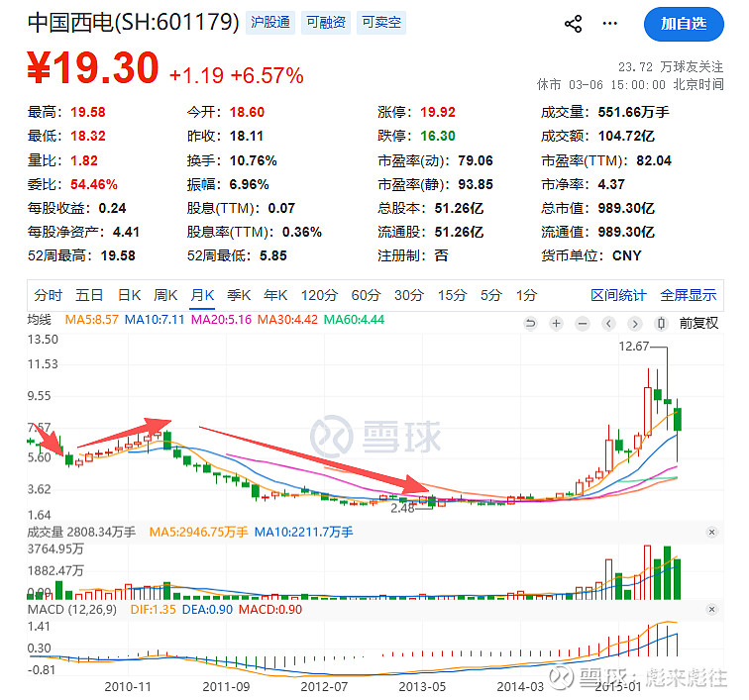Select the 15分 interval tab

click(452, 295)
